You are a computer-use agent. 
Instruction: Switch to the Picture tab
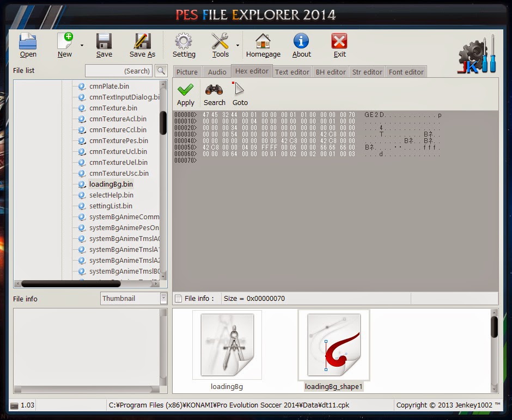click(x=187, y=72)
